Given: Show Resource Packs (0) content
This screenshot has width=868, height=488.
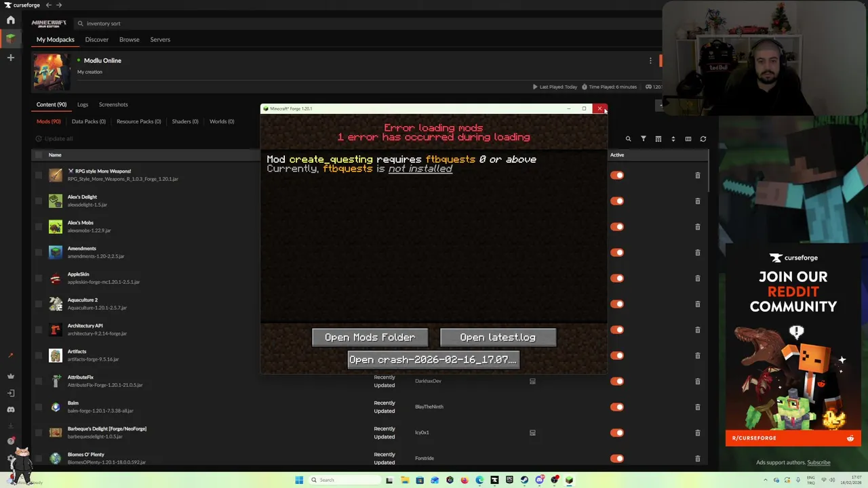Looking at the screenshot, I should [x=139, y=121].
